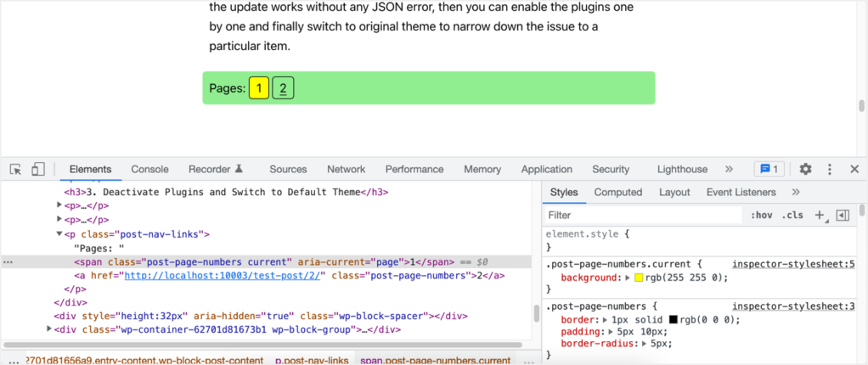Expand the wp-container div node
868x365 pixels.
(x=49, y=330)
